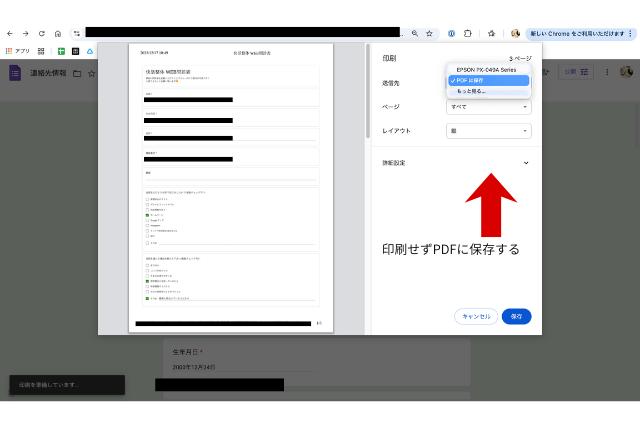Expand 詳細設定 with the chevron
640x430 pixels.
point(526,163)
